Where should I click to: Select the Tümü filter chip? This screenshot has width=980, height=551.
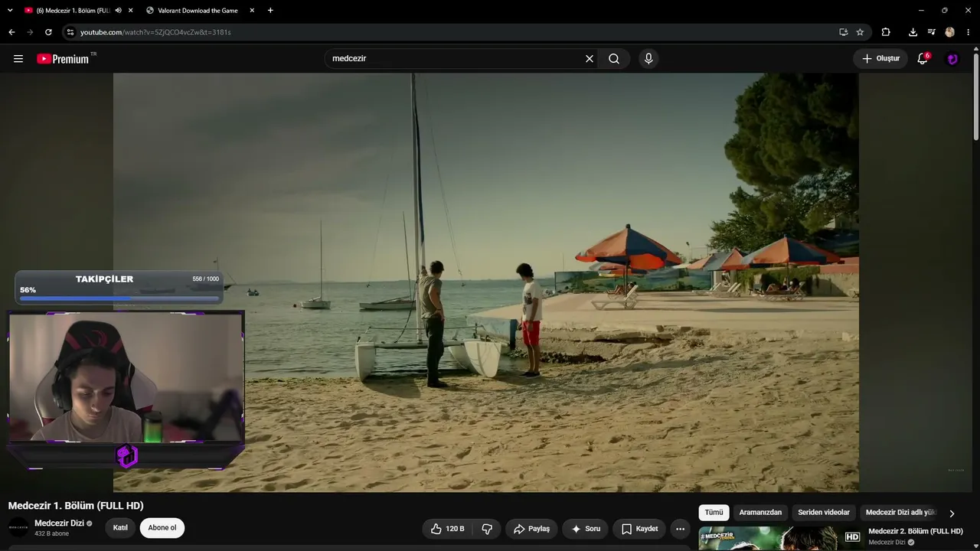[x=714, y=513]
